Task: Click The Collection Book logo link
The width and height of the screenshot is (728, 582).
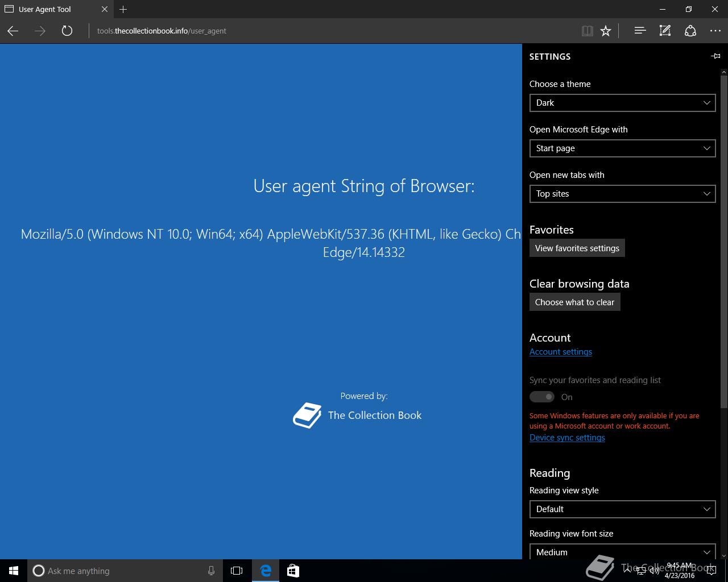Action: pos(357,415)
